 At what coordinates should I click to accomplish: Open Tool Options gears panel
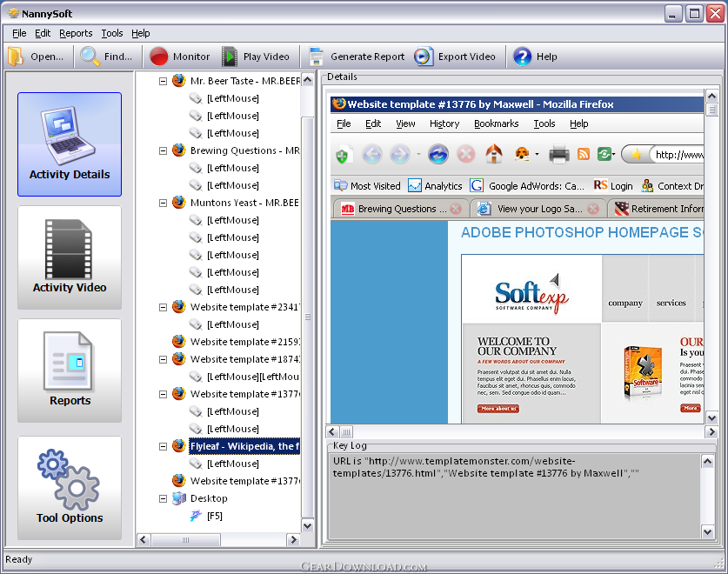coord(70,488)
